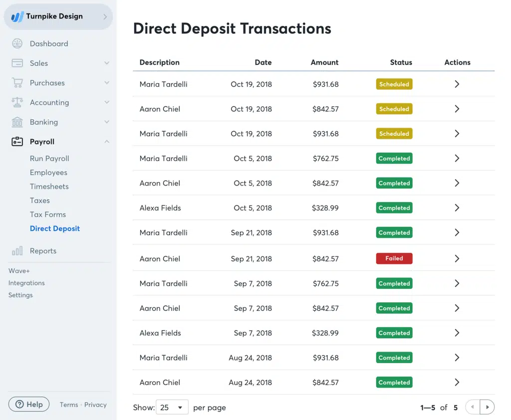
Task: Go to next page of transactions
Action: (487, 408)
